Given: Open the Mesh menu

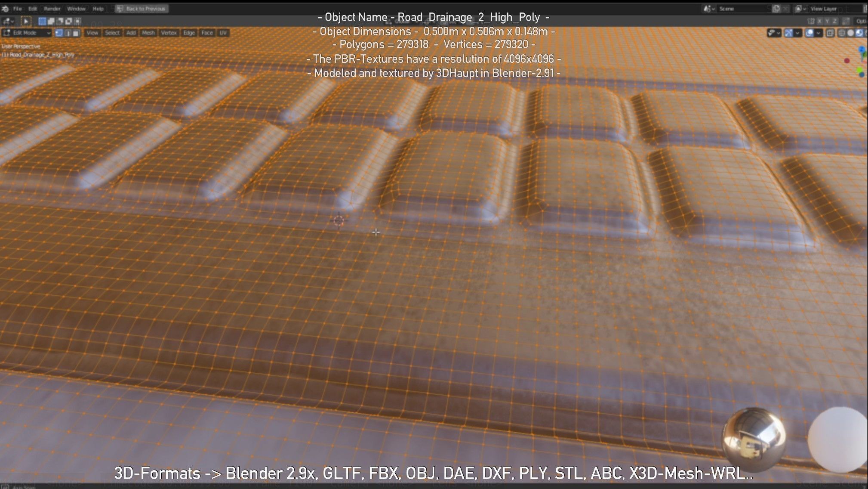Looking at the screenshot, I should pos(148,33).
